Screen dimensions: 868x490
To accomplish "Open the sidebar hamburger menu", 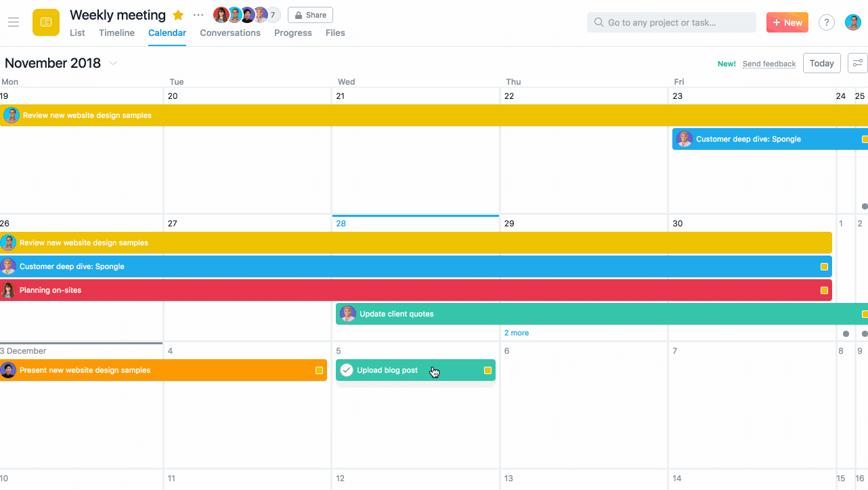I will (14, 21).
